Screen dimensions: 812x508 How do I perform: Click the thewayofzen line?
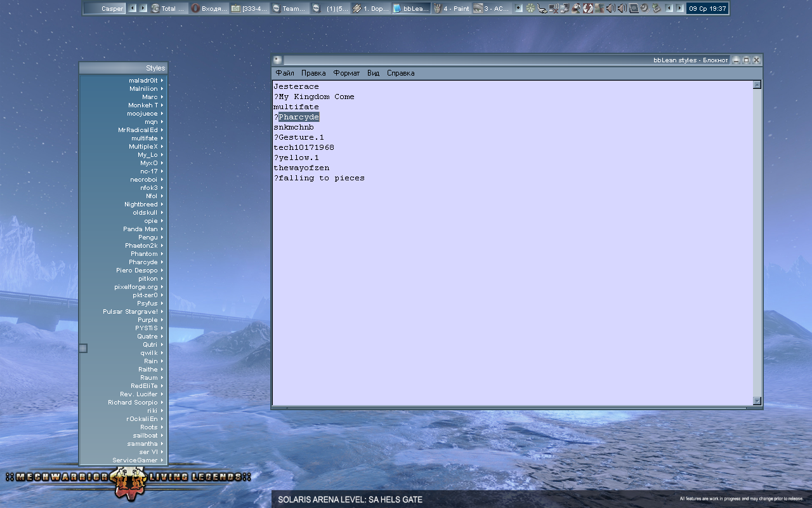(301, 168)
